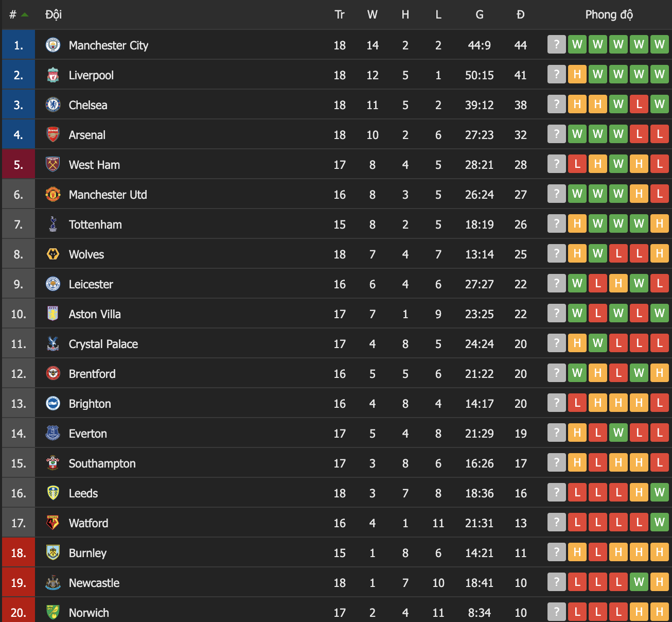Click the Manchester City club crest
672x622 pixels.
coord(53,45)
